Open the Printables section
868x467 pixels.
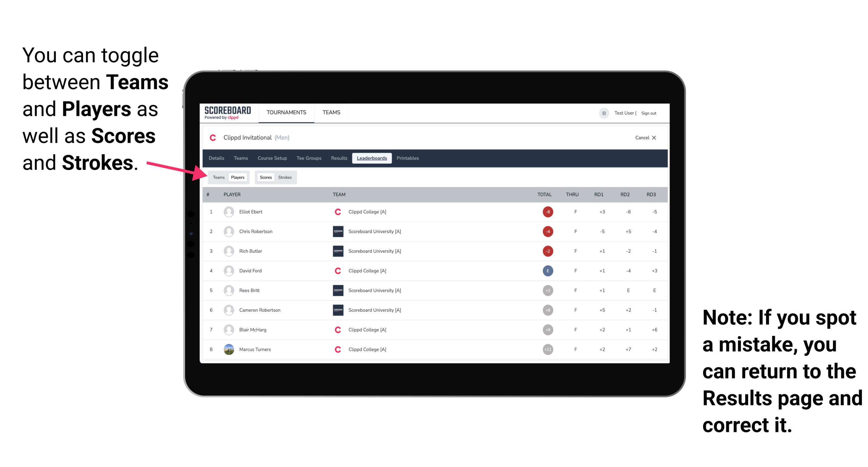tap(409, 158)
